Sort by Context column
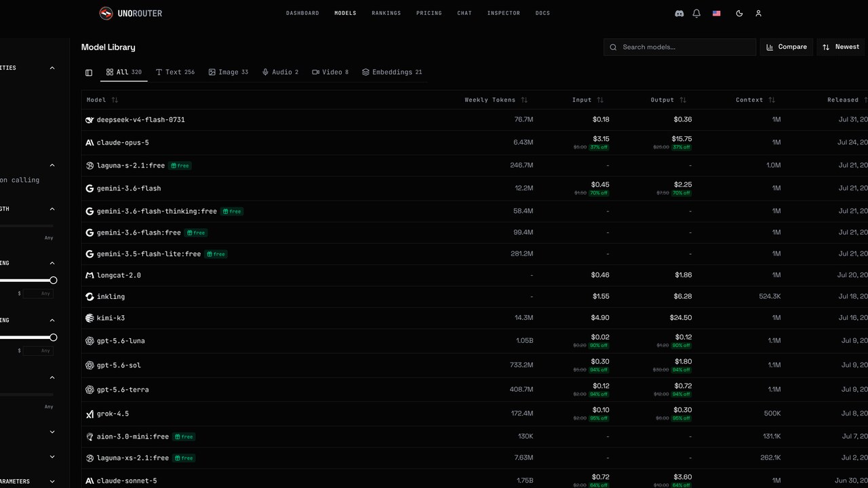This screenshot has width=868, height=488. [x=755, y=100]
